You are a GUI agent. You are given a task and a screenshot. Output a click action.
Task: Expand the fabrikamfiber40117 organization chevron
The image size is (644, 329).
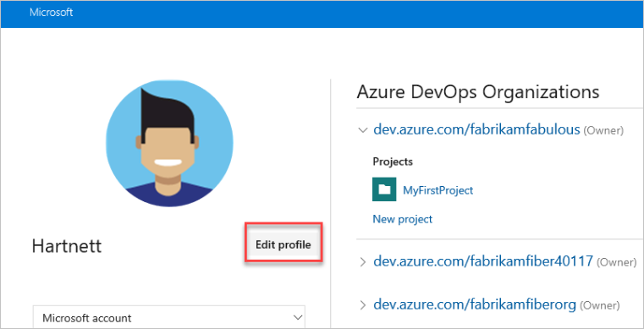(363, 261)
